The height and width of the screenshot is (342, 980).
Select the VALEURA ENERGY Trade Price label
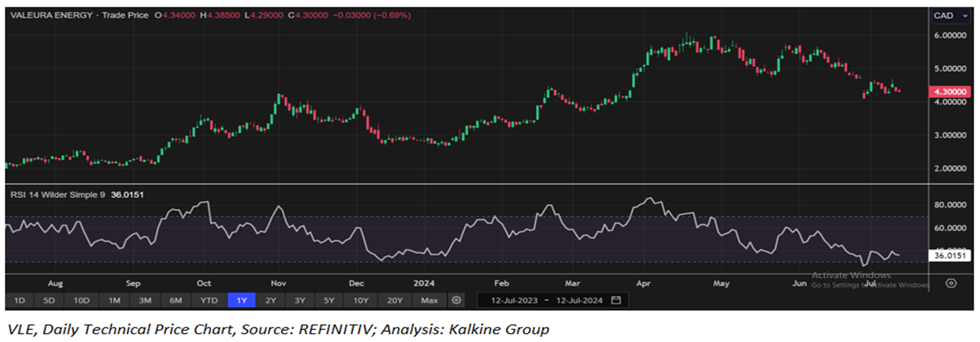point(79,15)
